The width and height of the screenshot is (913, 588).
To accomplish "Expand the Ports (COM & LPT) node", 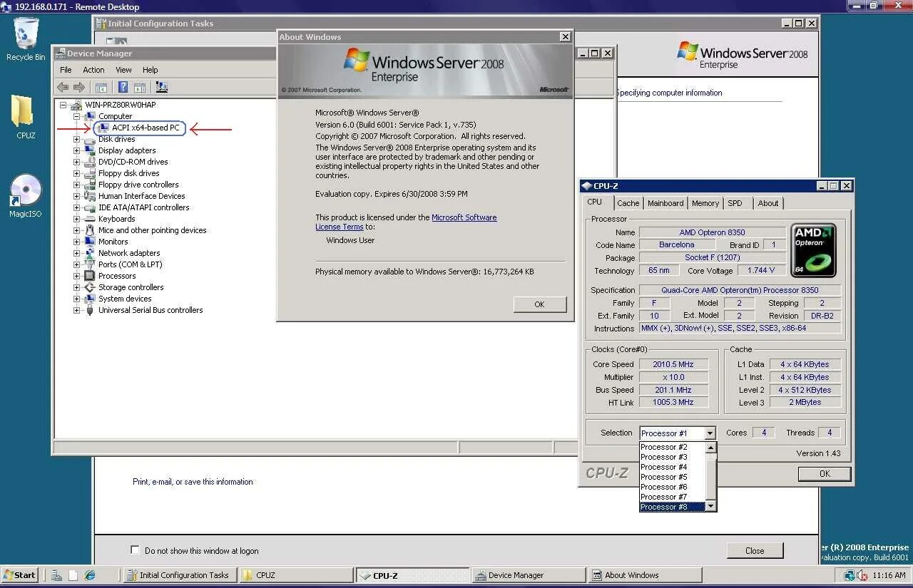I will [x=76, y=264].
